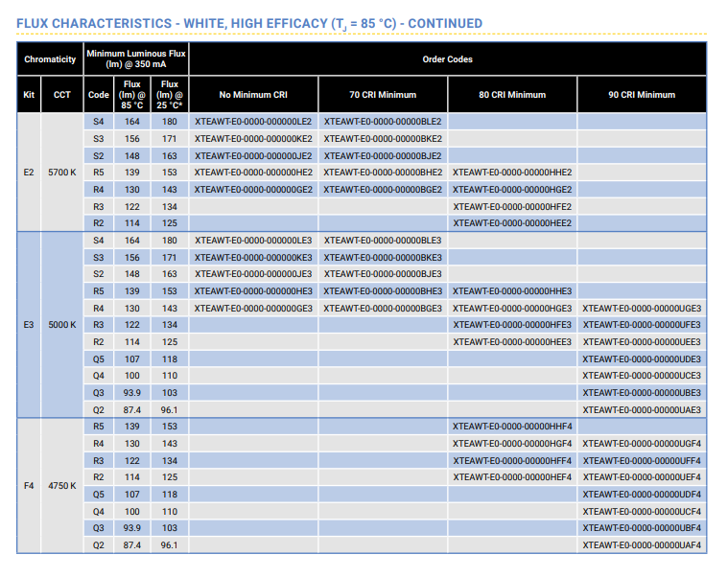Click order code XTEAWT-E0-0000-00000HFF4
The image size is (728, 578).
pos(512,461)
